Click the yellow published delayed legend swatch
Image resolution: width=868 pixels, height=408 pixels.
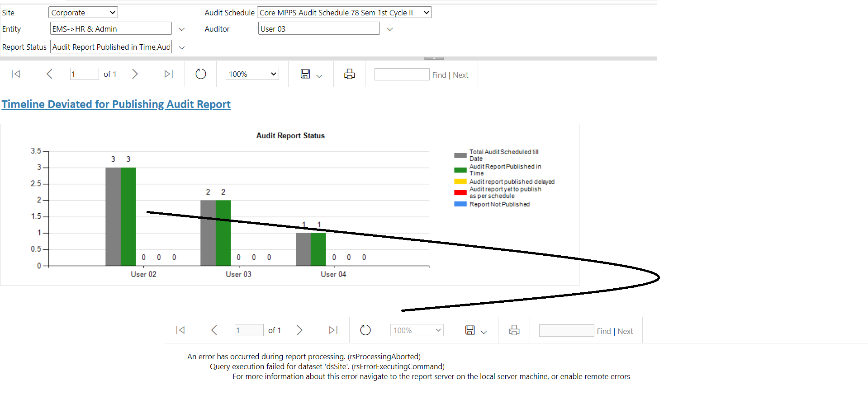pyautogui.click(x=460, y=182)
